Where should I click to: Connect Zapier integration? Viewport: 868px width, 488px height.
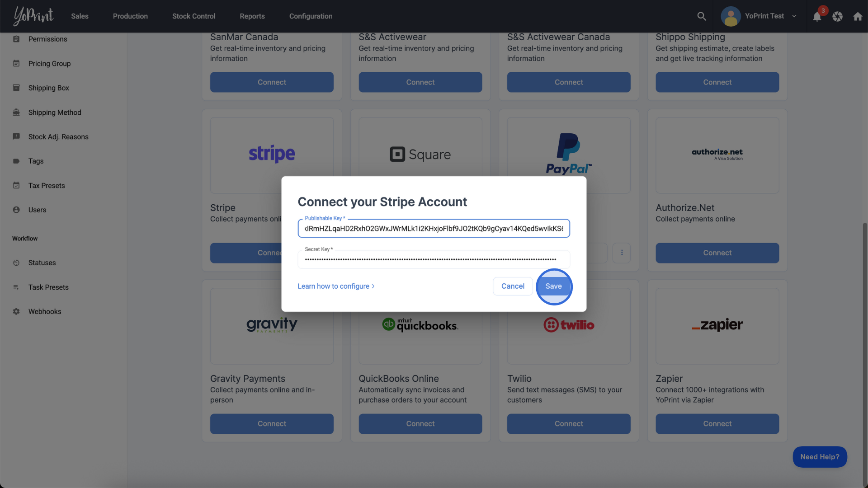coord(717,424)
